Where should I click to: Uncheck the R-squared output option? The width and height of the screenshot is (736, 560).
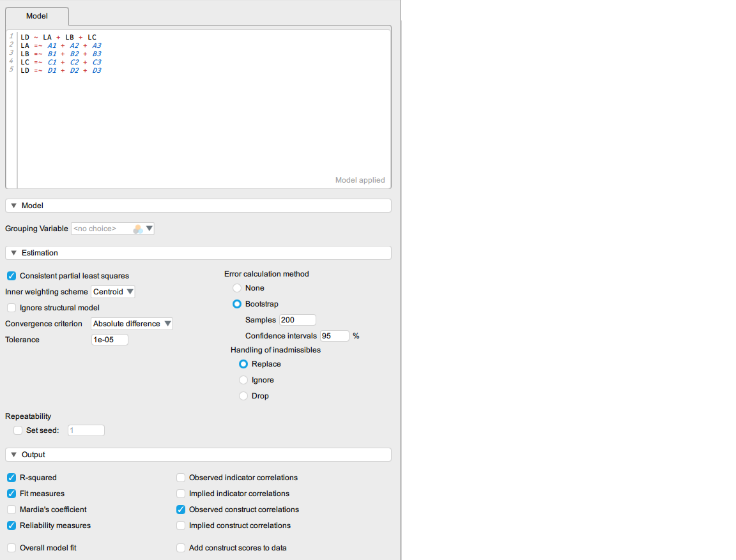(11, 478)
